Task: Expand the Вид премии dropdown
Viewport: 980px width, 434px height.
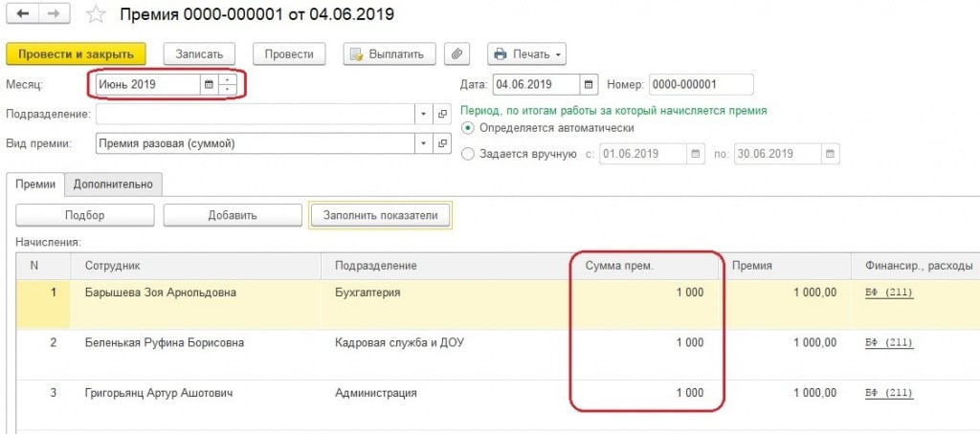Action: click(x=424, y=143)
